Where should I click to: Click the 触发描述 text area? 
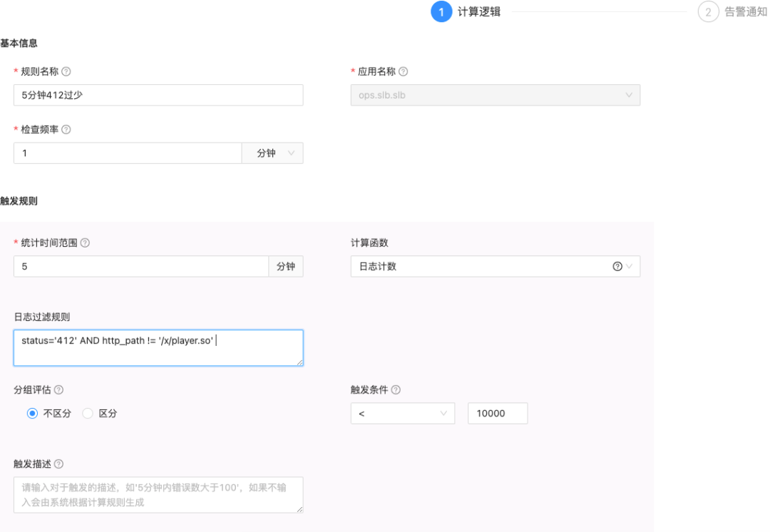[x=158, y=494]
